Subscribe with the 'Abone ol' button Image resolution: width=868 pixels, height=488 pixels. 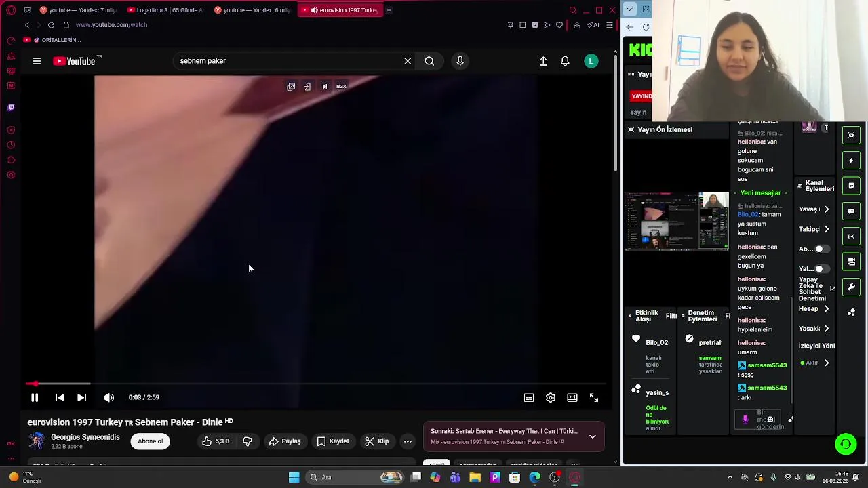point(151,441)
